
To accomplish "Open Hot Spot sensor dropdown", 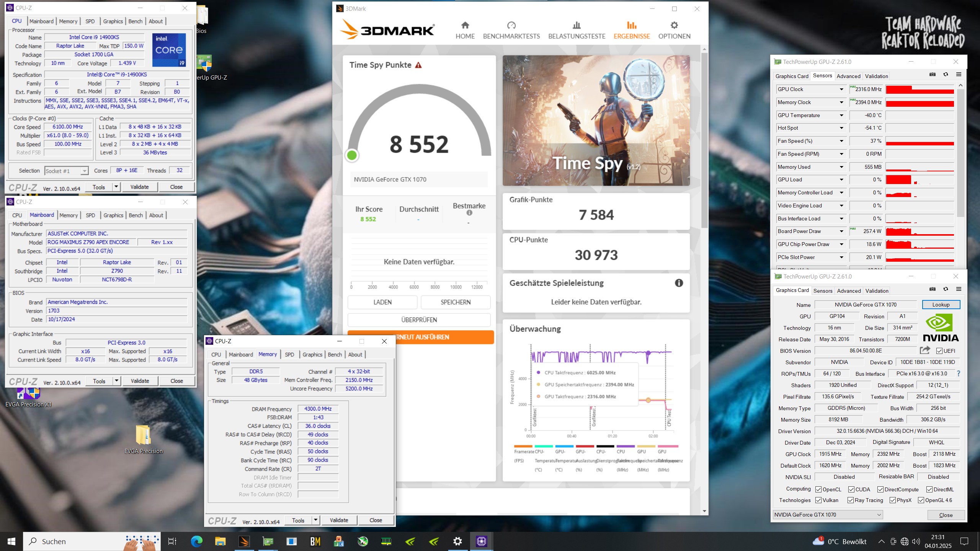I will (841, 128).
